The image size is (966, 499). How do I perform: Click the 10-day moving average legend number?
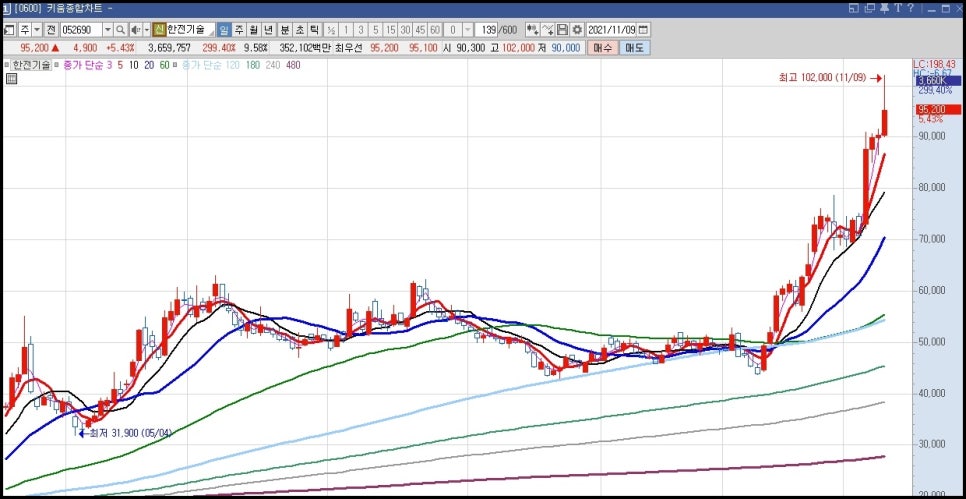pos(134,65)
